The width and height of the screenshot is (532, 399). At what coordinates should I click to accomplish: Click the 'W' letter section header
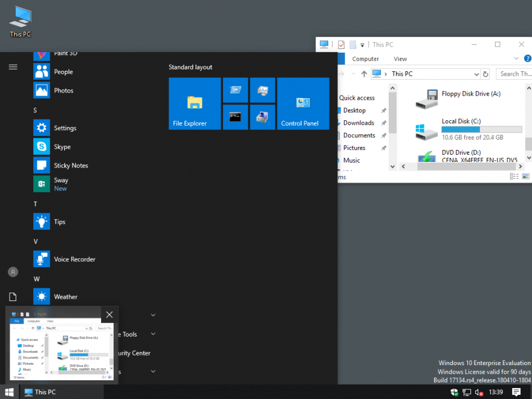tap(36, 279)
